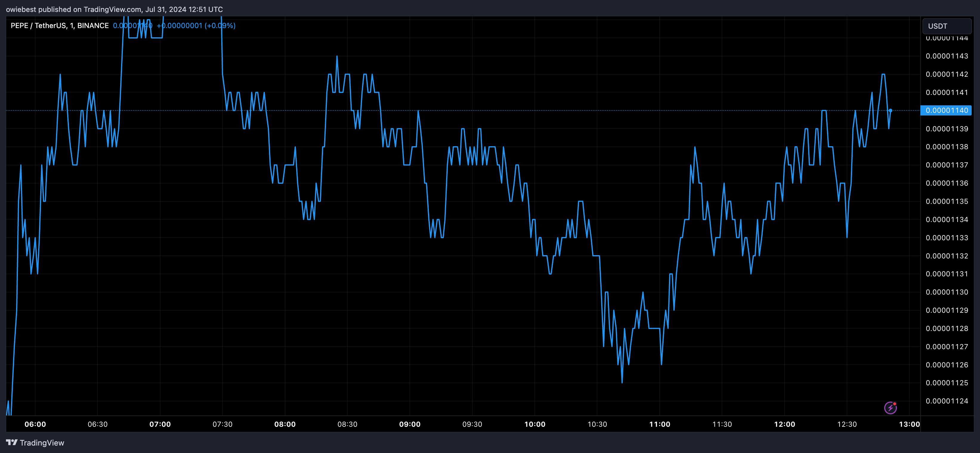Click the 07:30 time axis label
The image size is (980, 453).
click(222, 424)
